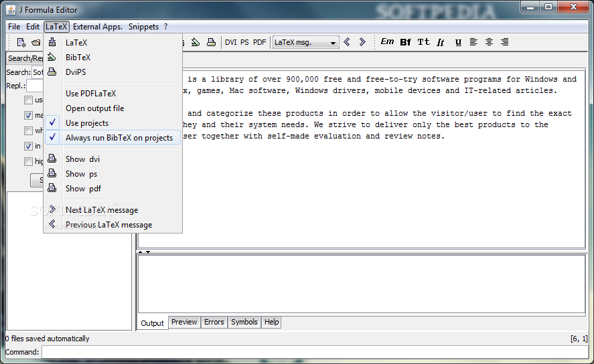Close the open LaTeX menu
Viewport: 594px width, 364px height.
pos(56,27)
